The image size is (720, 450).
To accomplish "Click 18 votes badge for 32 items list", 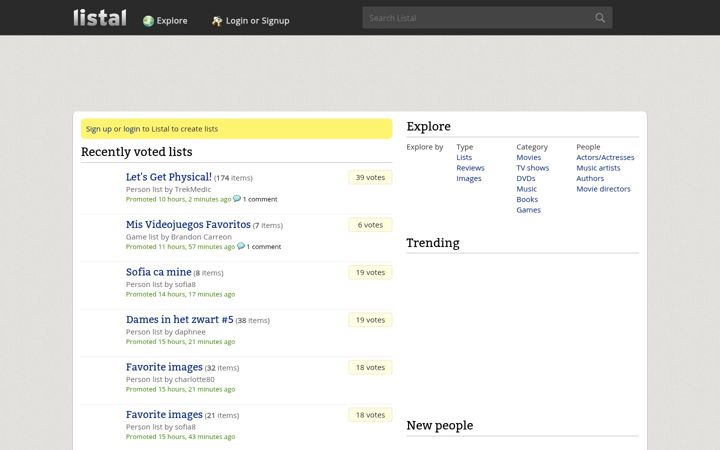I will (370, 367).
